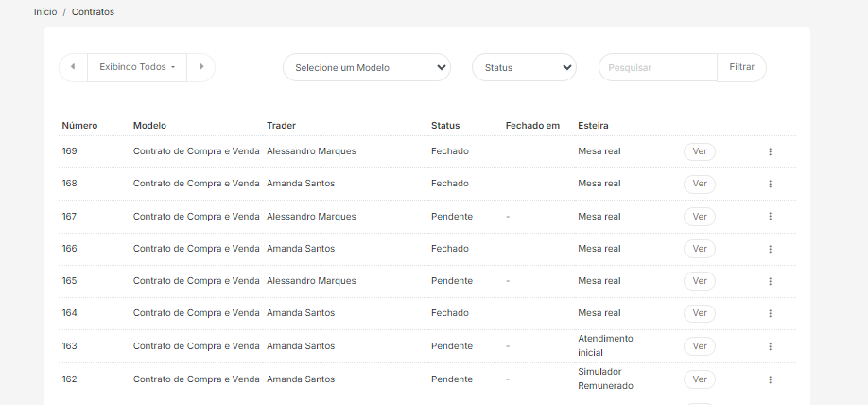The width and height of the screenshot is (868, 405).
Task: Click the Pesquisar search field
Action: [x=658, y=67]
